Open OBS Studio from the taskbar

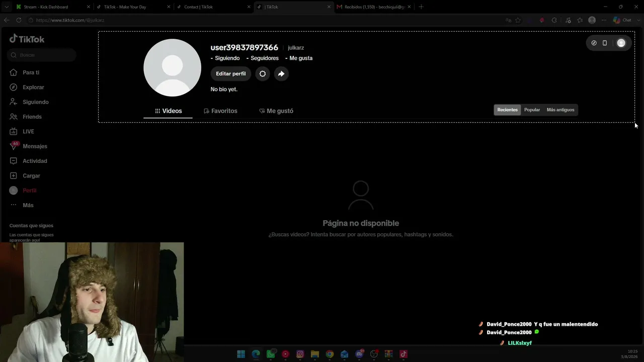pyautogui.click(x=374, y=354)
